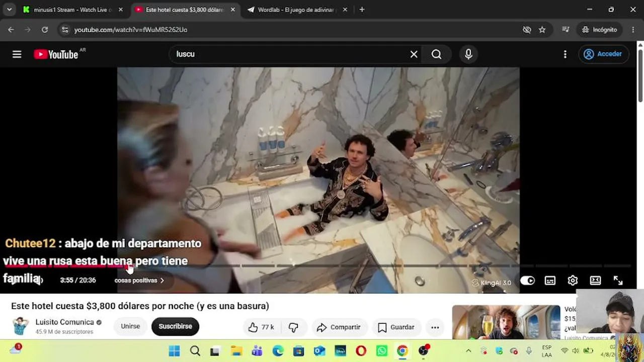The image size is (644, 362).
Task: Open Microsoft Edge from the taskbar
Action: 278,351
